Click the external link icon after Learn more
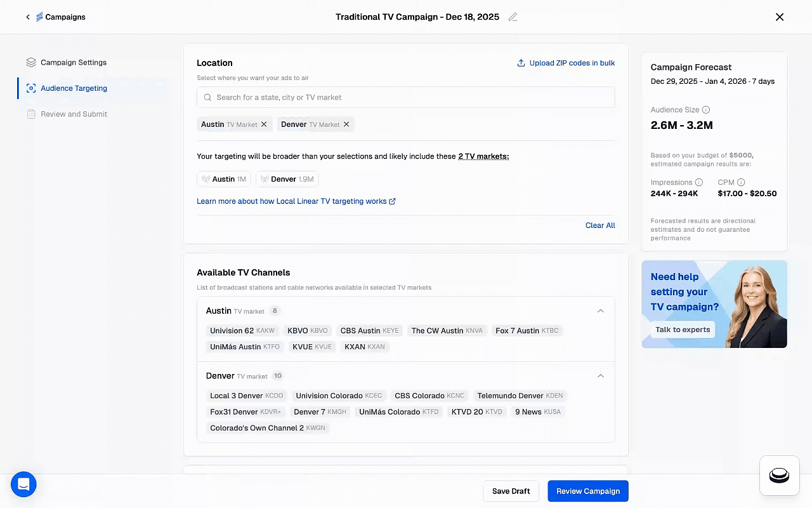Screen dimensions: 812x508 click(x=392, y=201)
